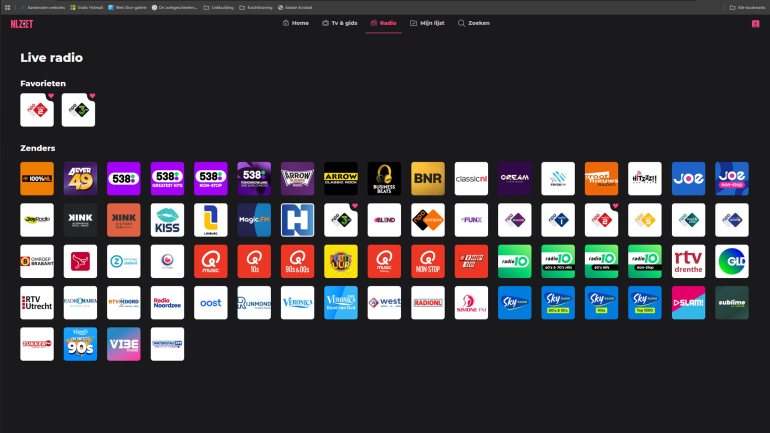The width and height of the screenshot is (770, 433).
Task: Click the Zoeken search button
Action: [x=474, y=22]
